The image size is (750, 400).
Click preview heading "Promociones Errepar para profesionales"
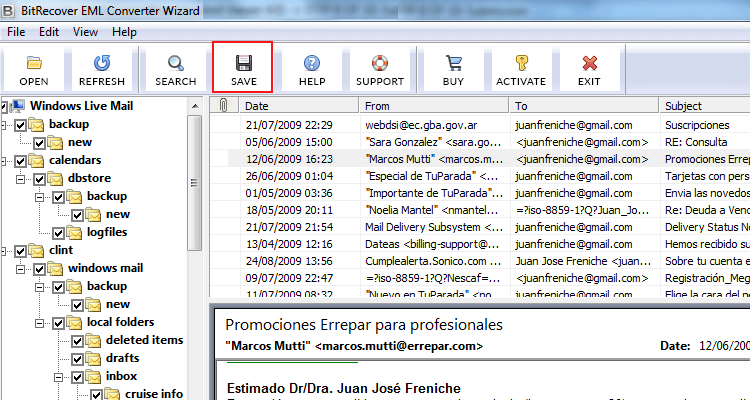[364, 325]
